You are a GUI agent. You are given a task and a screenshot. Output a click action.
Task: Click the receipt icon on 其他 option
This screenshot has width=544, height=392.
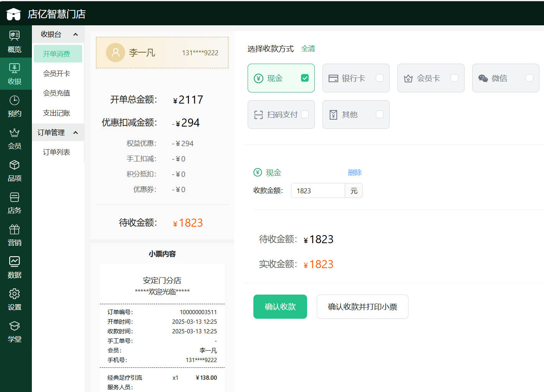(x=333, y=115)
